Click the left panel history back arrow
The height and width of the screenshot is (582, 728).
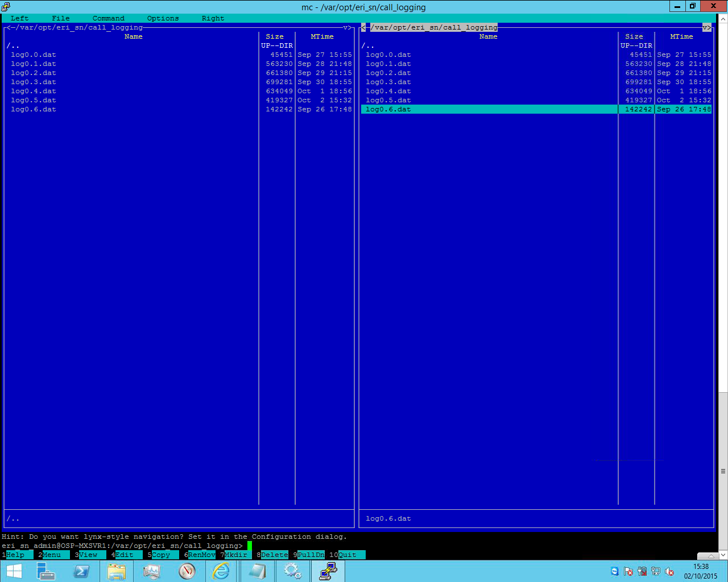click(x=9, y=27)
